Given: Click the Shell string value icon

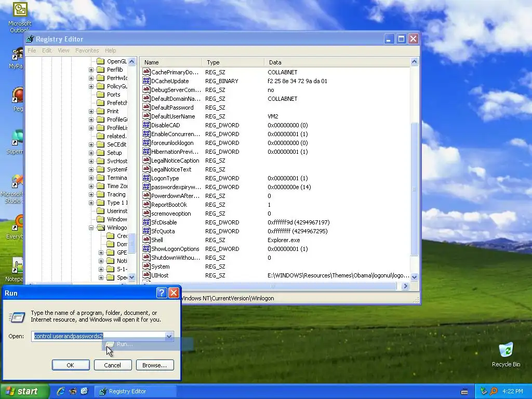Looking at the screenshot, I should tap(146, 240).
